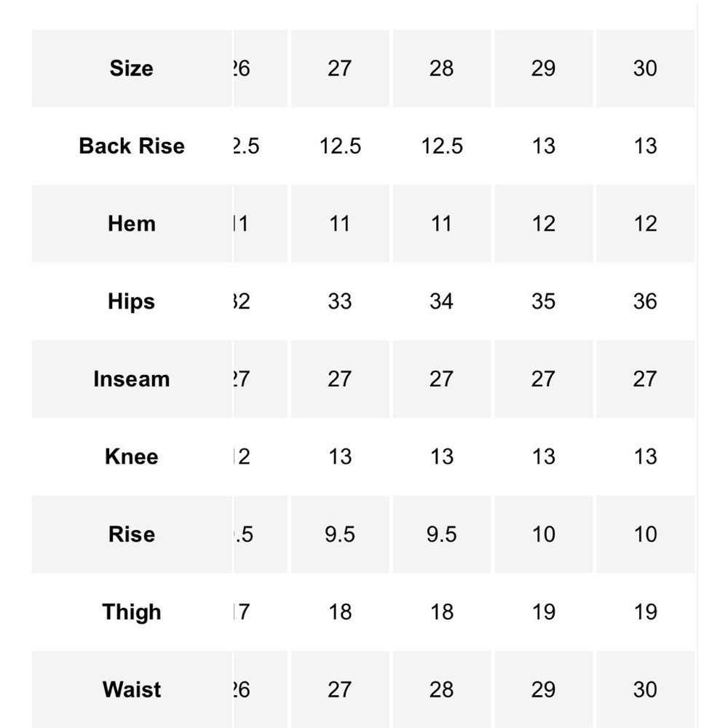Click the Waist row label
Screen dimensions: 728x728
(x=132, y=689)
